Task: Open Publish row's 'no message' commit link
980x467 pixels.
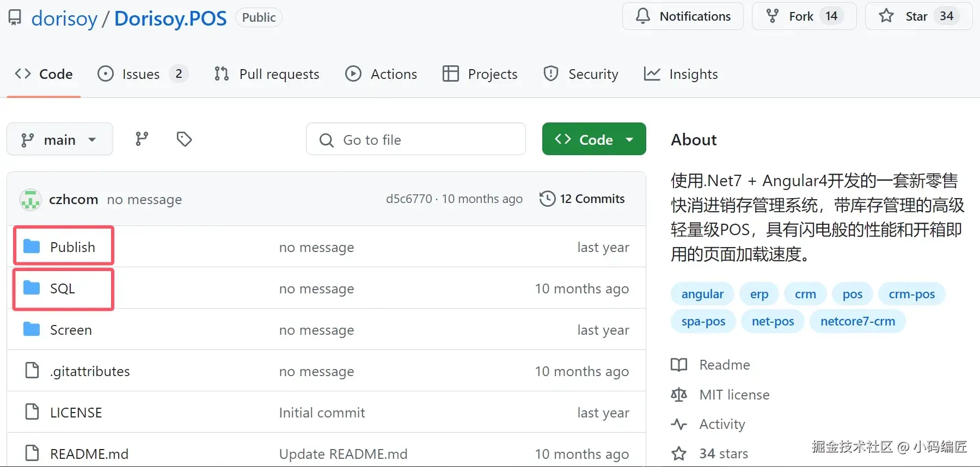Action: coord(316,247)
